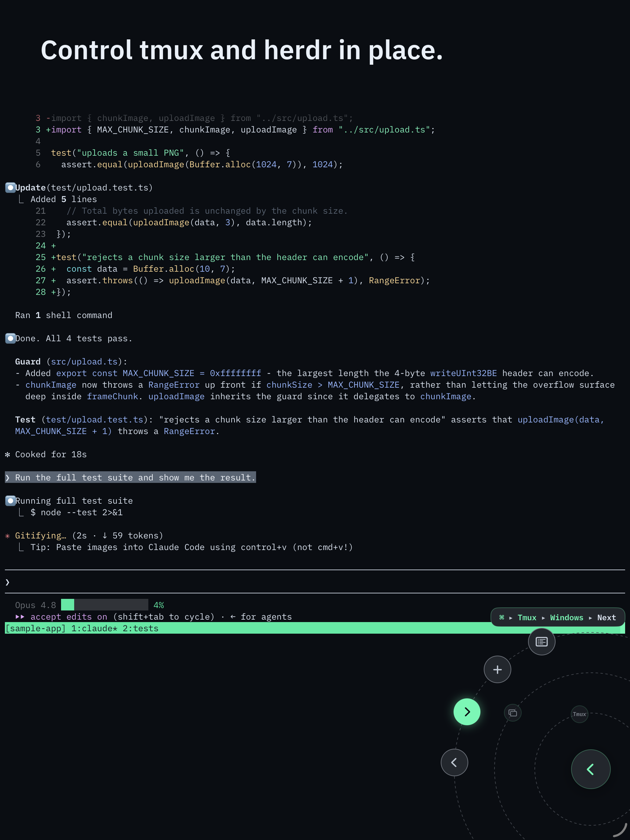This screenshot has height=840, width=630.
Task: Tap the gray previous window arrow button
Action: click(454, 762)
